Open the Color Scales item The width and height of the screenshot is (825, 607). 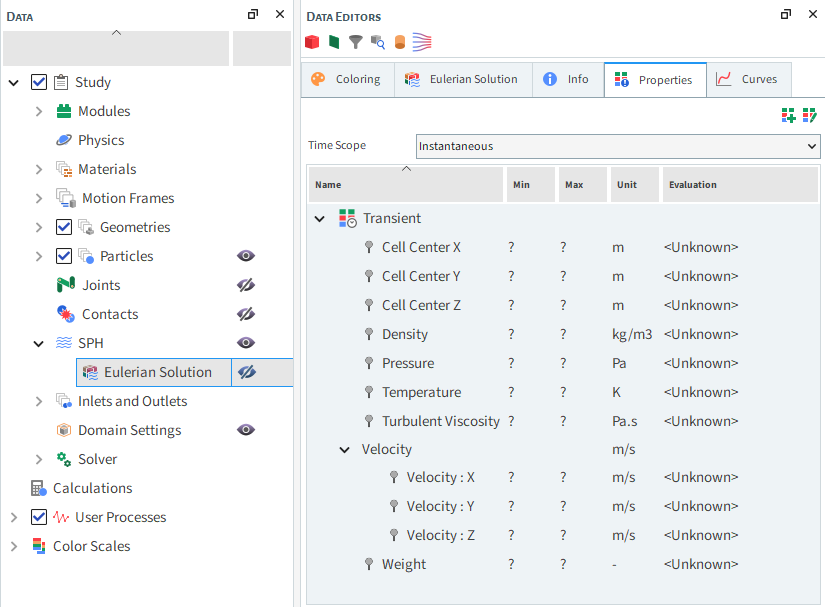click(92, 547)
